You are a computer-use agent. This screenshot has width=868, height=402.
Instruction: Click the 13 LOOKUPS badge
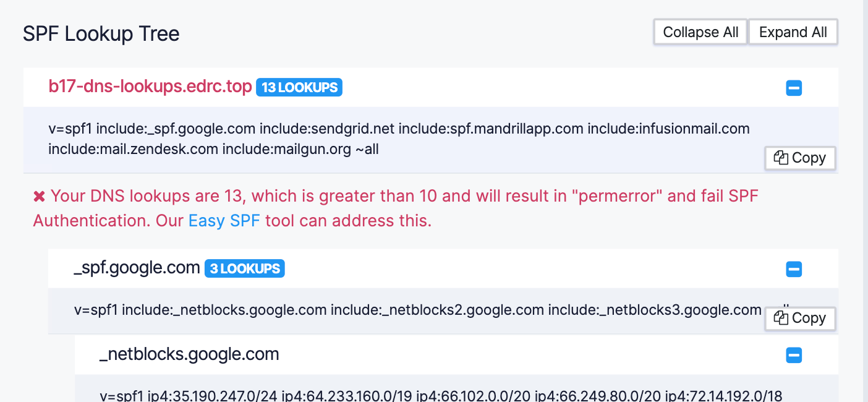click(x=299, y=88)
